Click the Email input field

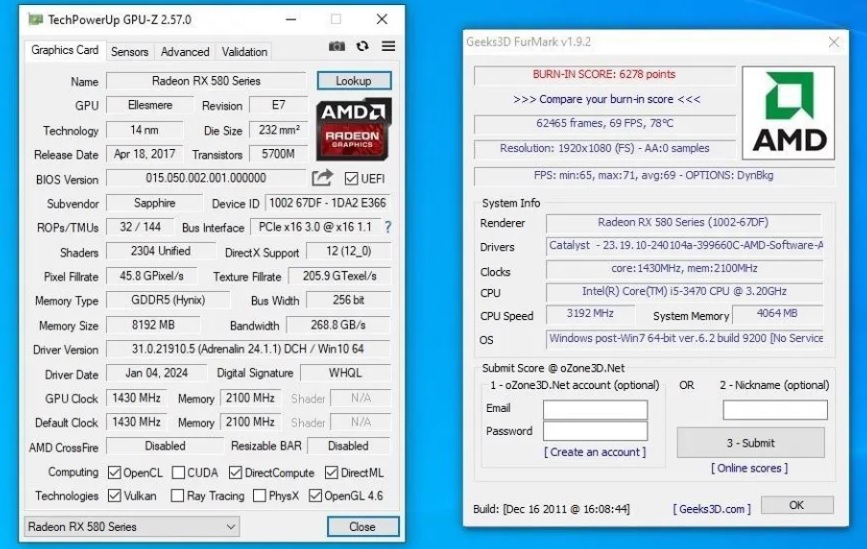click(x=595, y=410)
